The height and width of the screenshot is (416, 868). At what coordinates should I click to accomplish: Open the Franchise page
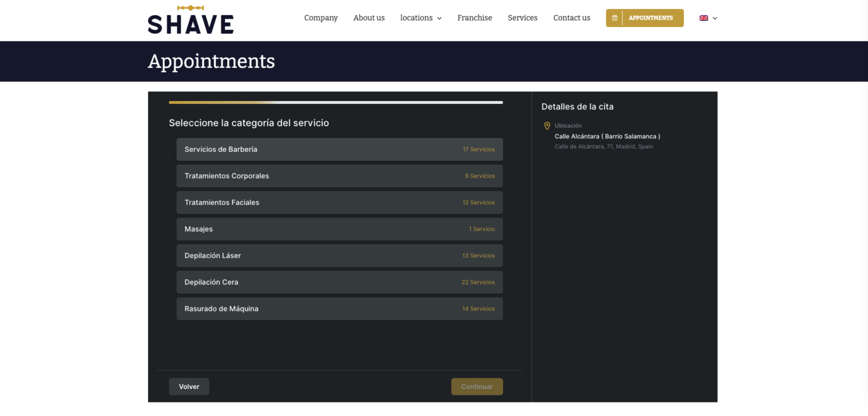474,17
